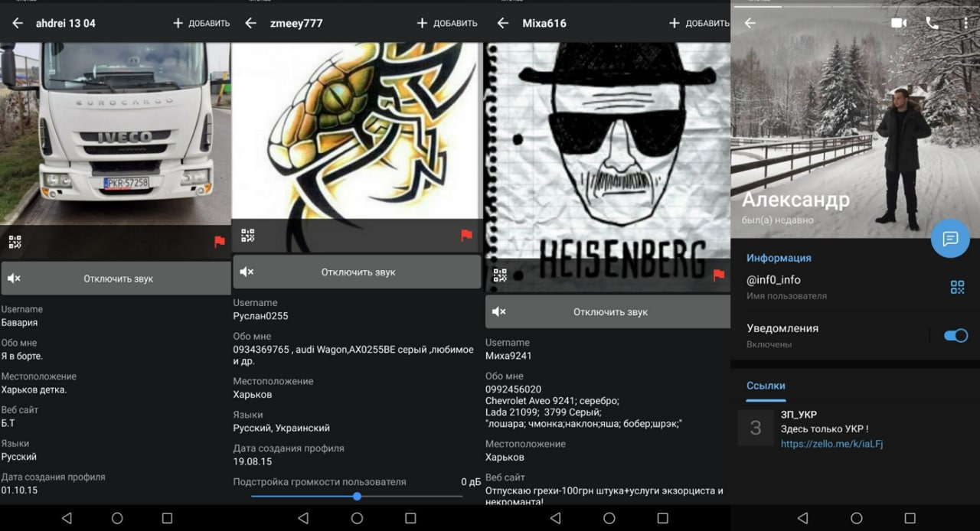Screen dimensions: 980x531
Task: Start voice call with Александр
Action: pyautogui.click(x=932, y=23)
